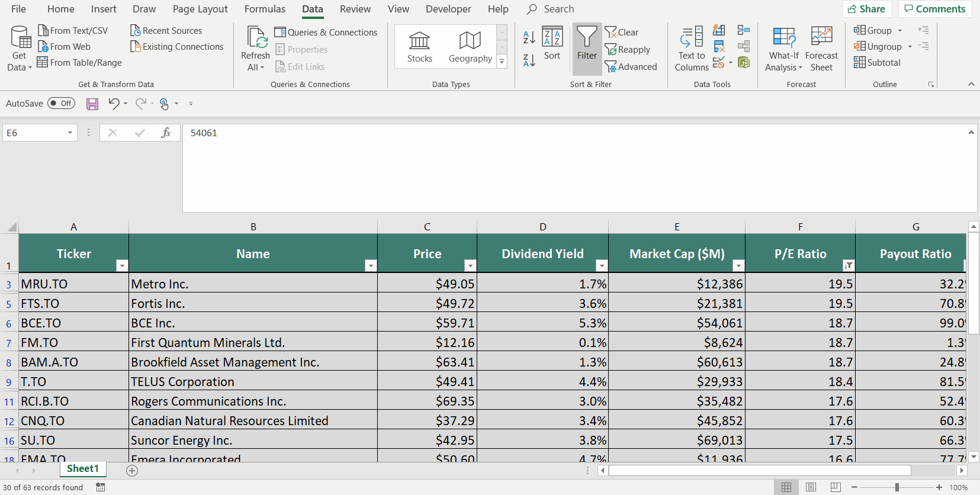Open the Comments pane button

coord(934,9)
